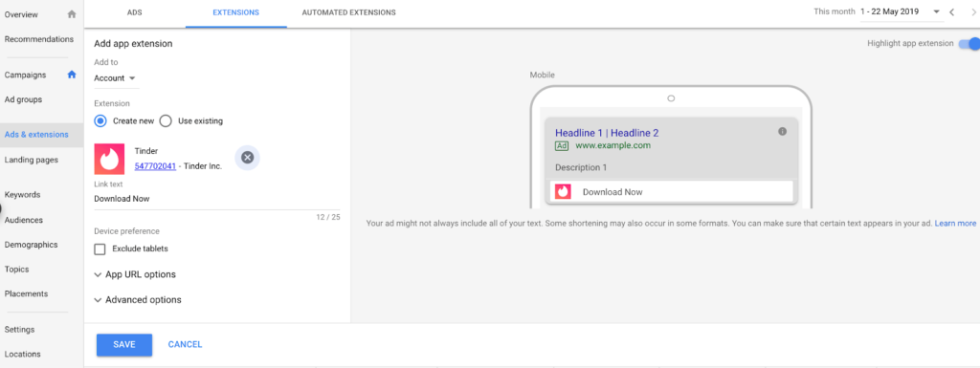Select the Use existing radio button
The image size is (980, 368).
point(166,121)
